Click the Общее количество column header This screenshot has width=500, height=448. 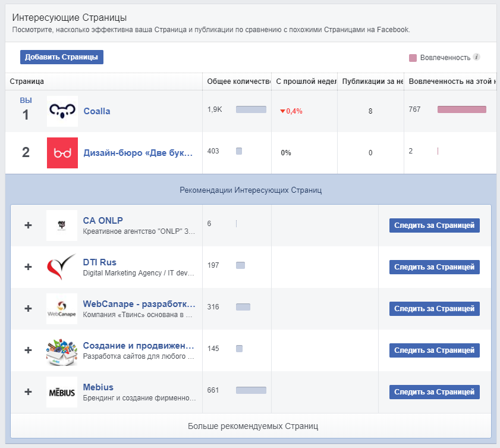tap(238, 82)
